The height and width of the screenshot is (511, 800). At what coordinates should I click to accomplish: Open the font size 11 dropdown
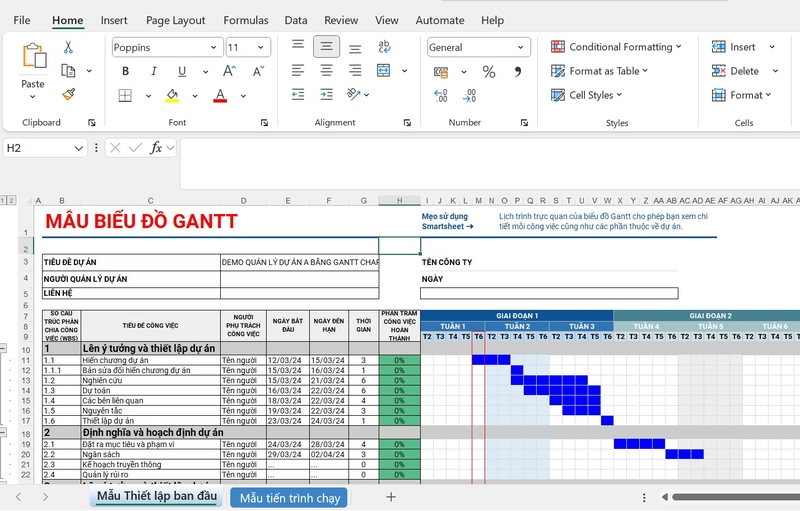[261, 47]
